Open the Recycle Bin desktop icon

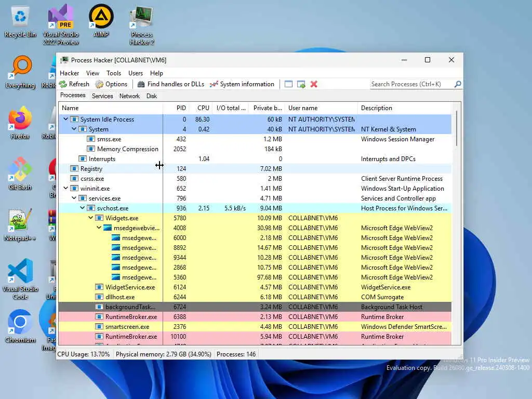click(20, 22)
